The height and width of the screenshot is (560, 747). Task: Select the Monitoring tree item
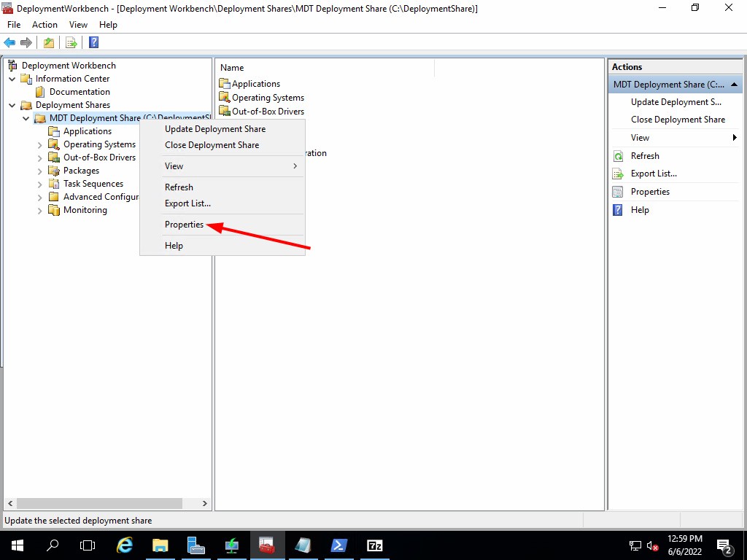click(85, 210)
